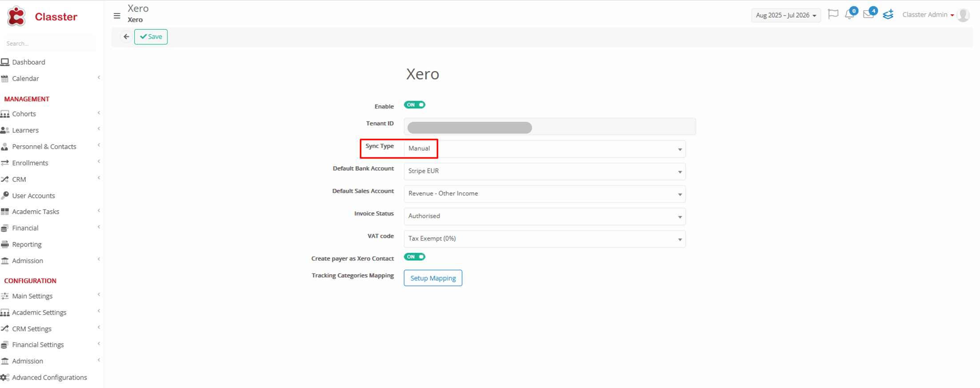The image size is (980, 388).
Task: Click the Classter brand name link
Action: click(56, 17)
